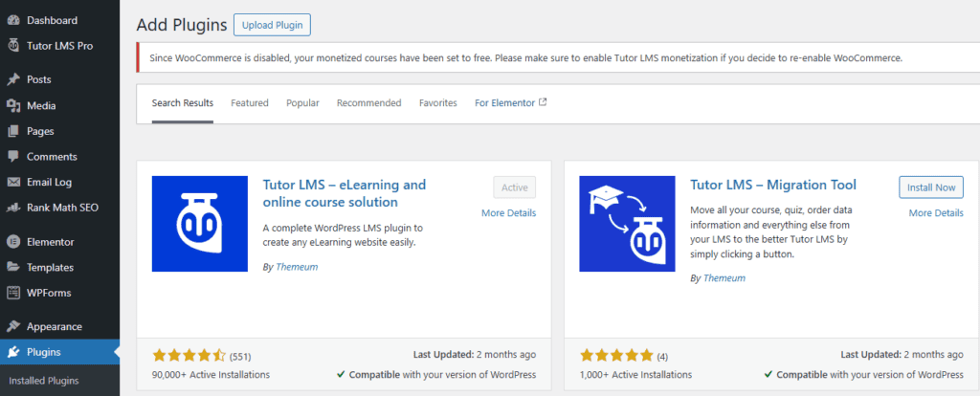
Task: Click the Rank Math SEO chart icon
Action: 13,208
